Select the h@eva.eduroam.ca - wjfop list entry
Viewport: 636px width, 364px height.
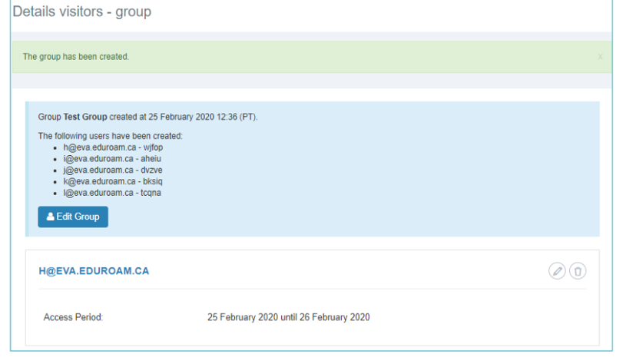113,147
